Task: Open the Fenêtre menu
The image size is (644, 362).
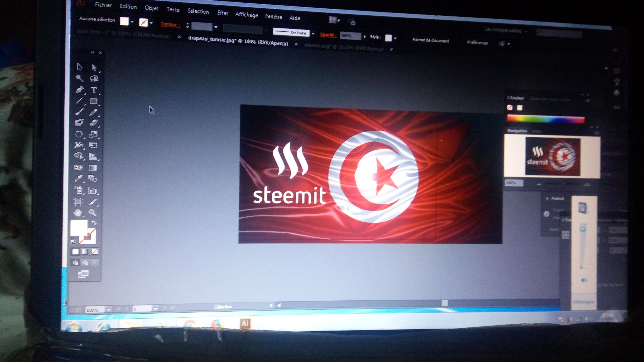Action: 273,17
